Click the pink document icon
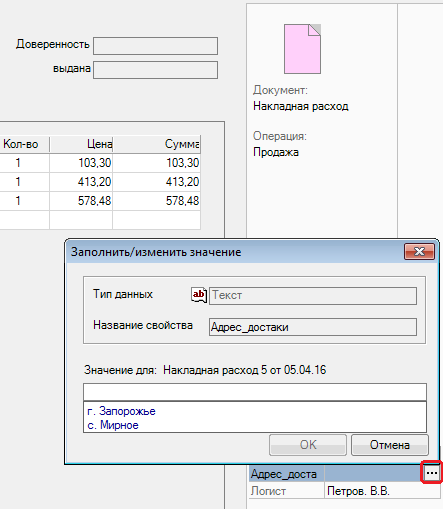Image resolution: width=443 pixels, height=509 pixels. pos(302,49)
